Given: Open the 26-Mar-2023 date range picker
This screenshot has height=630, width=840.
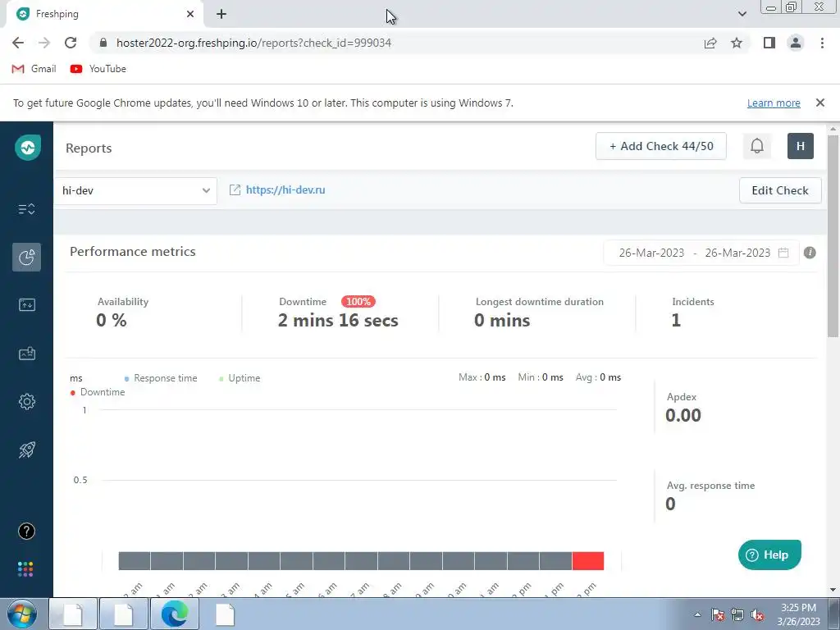Looking at the screenshot, I should (702, 253).
